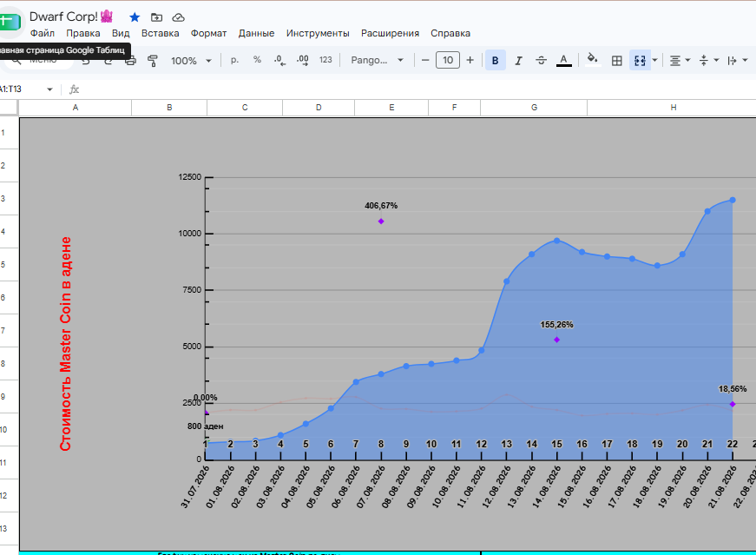Open the Расширения menu
The image size is (756, 555).
click(x=390, y=33)
